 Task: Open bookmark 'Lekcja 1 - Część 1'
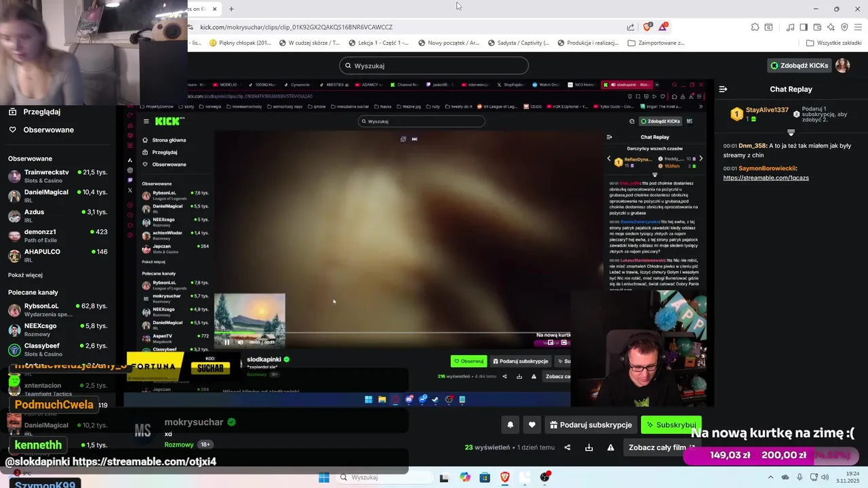(378, 43)
